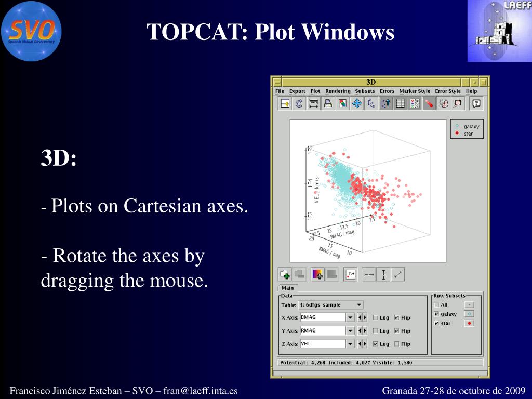Click X Axis next column arrow
Screen dimensions: 532x399
coord(365,317)
